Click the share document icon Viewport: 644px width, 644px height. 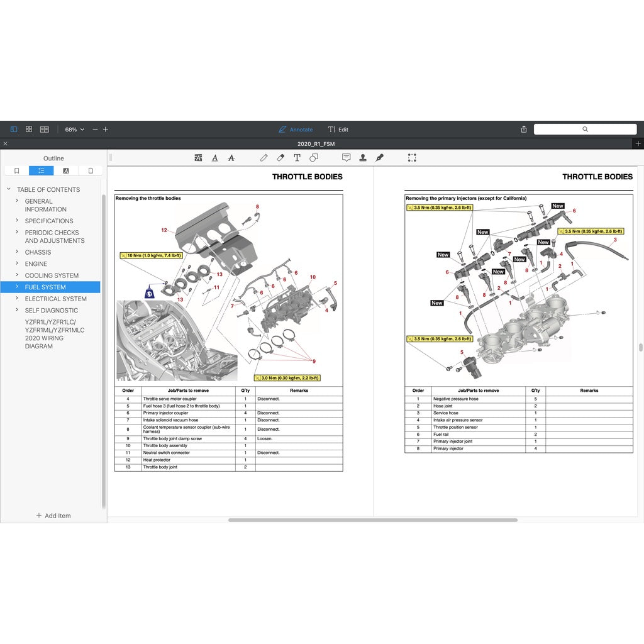pyautogui.click(x=524, y=130)
